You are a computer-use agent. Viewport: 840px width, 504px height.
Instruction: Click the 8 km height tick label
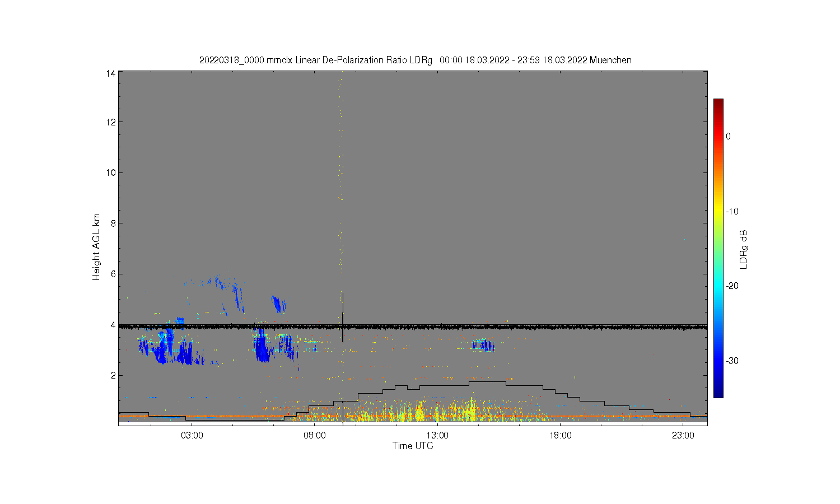[113, 223]
